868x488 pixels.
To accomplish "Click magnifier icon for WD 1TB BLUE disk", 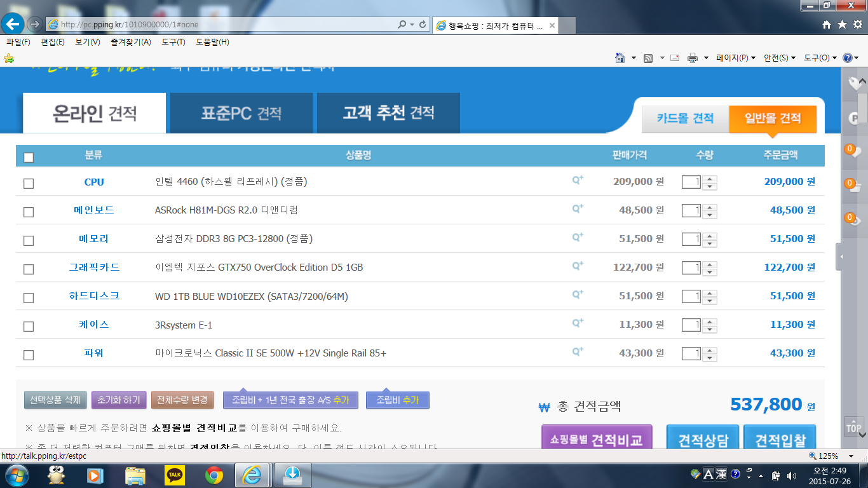I will 578,295.
